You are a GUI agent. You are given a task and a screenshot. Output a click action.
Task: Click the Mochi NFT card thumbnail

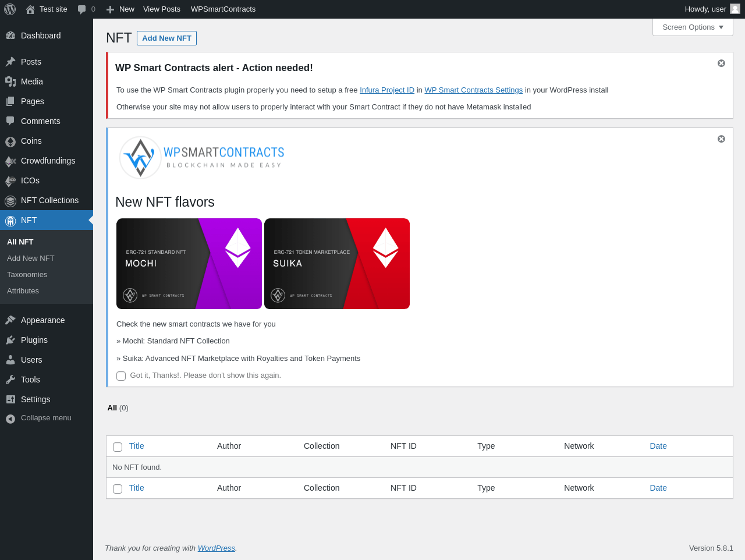pyautogui.click(x=189, y=264)
